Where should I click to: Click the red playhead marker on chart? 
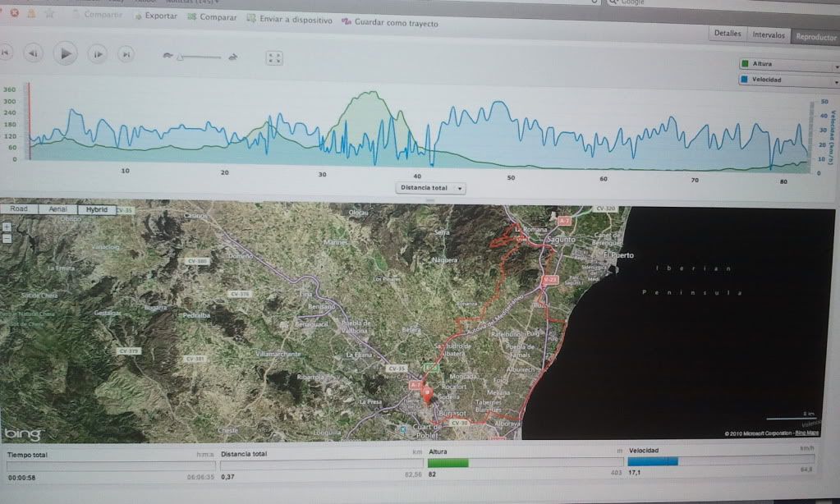pyautogui.click(x=30, y=121)
